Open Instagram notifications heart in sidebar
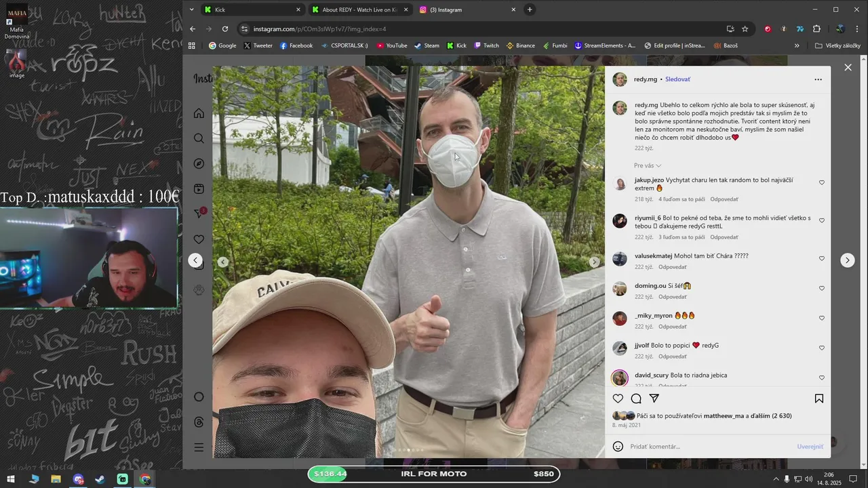868x488 pixels. 199,239
